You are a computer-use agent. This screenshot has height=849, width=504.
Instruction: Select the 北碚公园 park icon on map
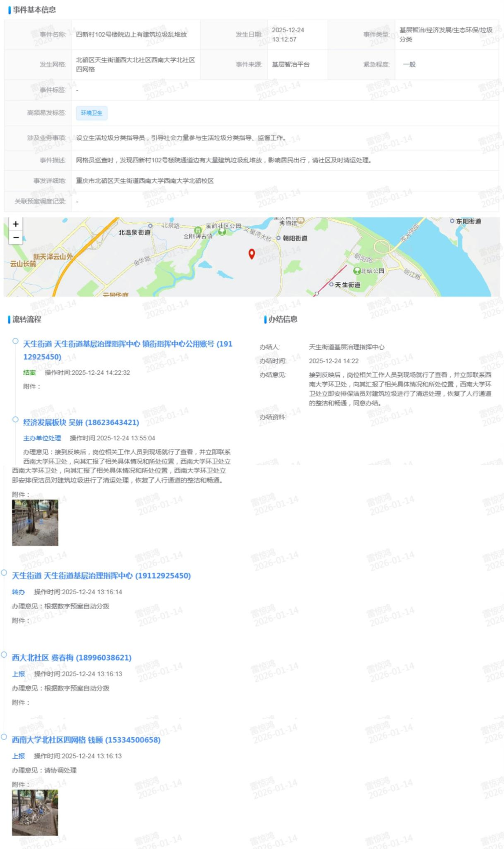point(357,271)
